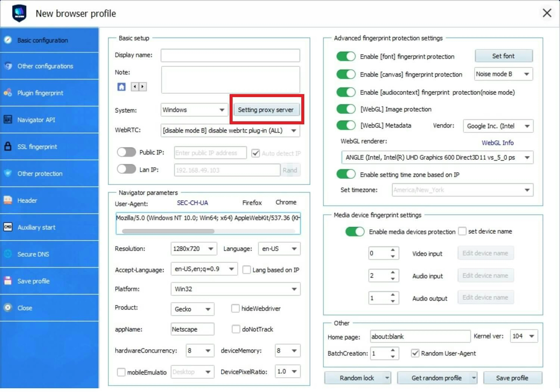
Task: Check the Auto detect IP checkbox
Action: coord(255,153)
